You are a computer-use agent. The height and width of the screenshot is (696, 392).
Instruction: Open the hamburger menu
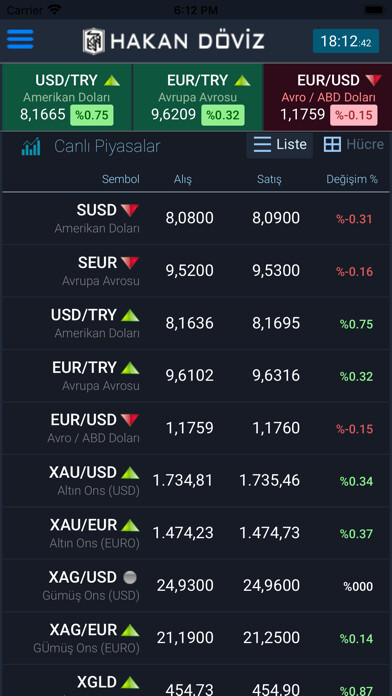[x=20, y=40]
